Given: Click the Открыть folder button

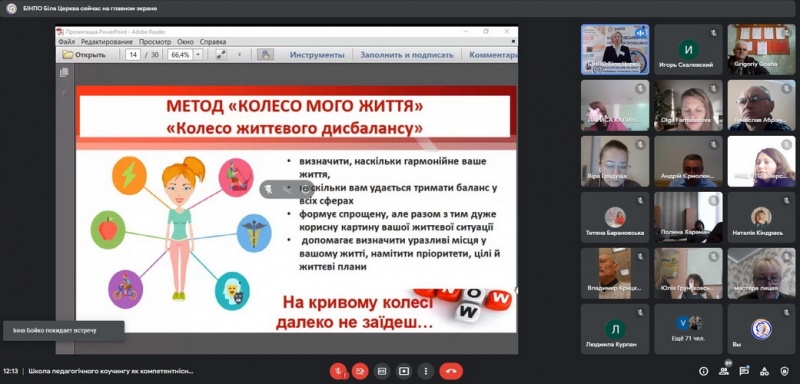Looking at the screenshot, I should coord(84,55).
